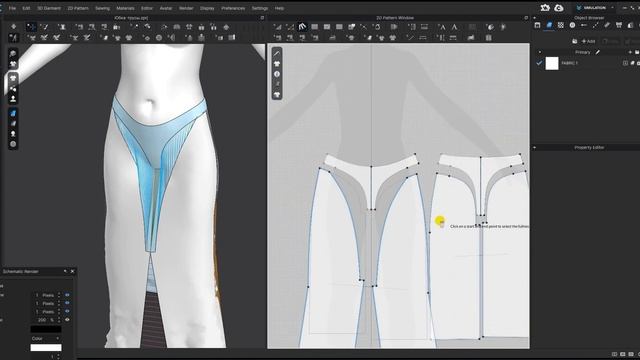
Task: Click the diagonal line icon in 2D vertical toolbar
Action: coord(277,53)
